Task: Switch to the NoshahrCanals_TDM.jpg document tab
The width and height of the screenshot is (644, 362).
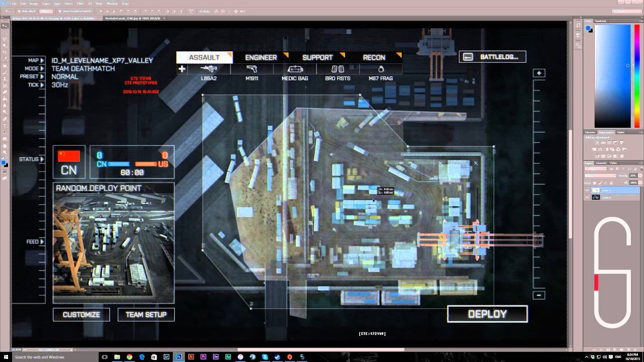Action: click(x=133, y=19)
